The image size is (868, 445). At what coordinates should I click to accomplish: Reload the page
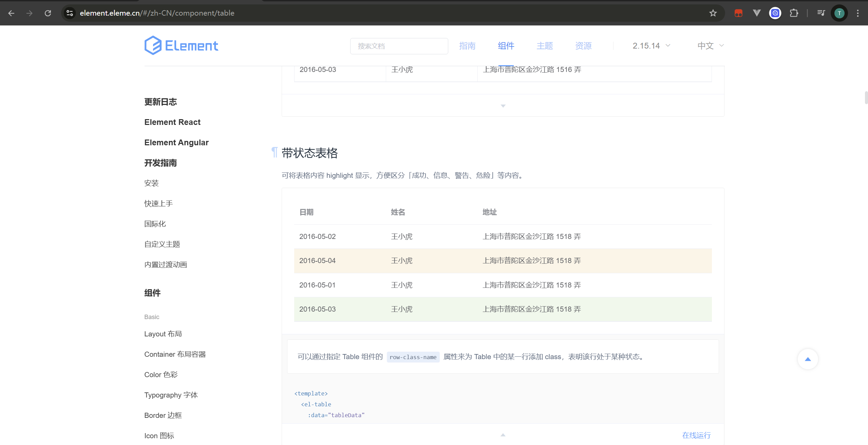click(48, 13)
